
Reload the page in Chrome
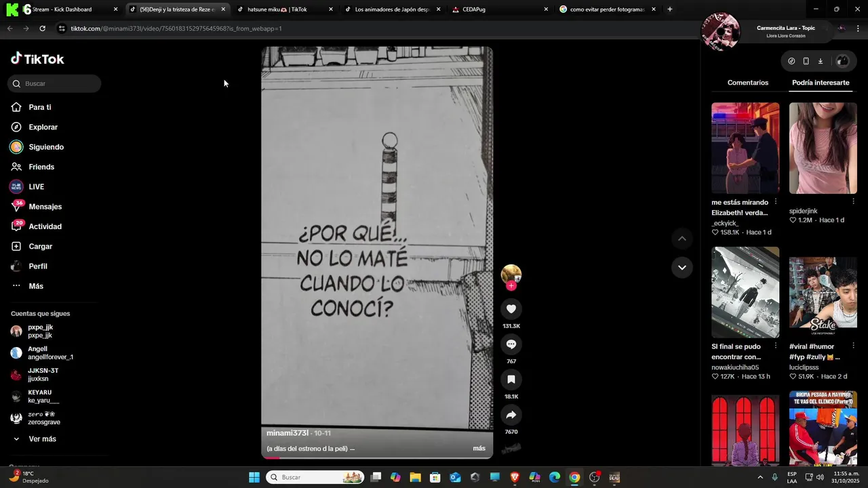coord(42,28)
